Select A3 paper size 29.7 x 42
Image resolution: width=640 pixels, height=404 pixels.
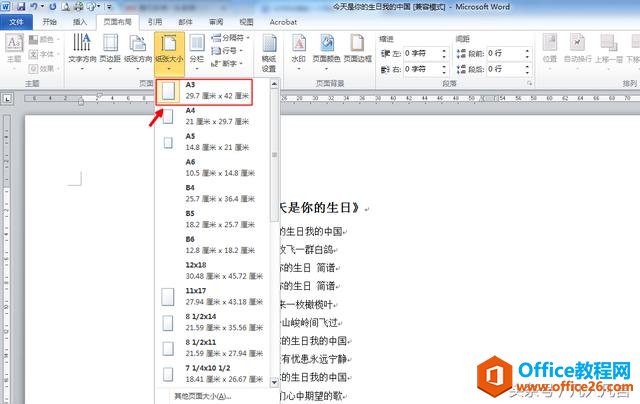tap(204, 92)
